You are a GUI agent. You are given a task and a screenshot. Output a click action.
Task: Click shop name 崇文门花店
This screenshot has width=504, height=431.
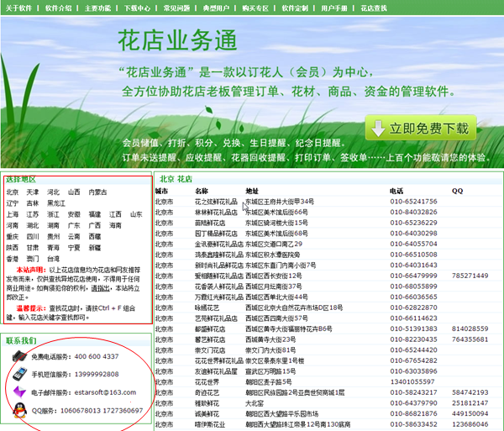[x=210, y=350]
